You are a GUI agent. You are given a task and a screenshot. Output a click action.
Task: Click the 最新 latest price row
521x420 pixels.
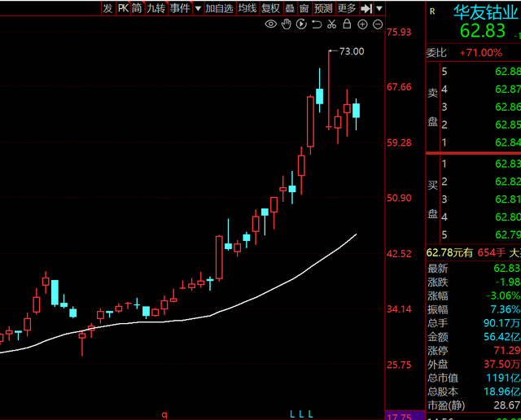coord(474,268)
